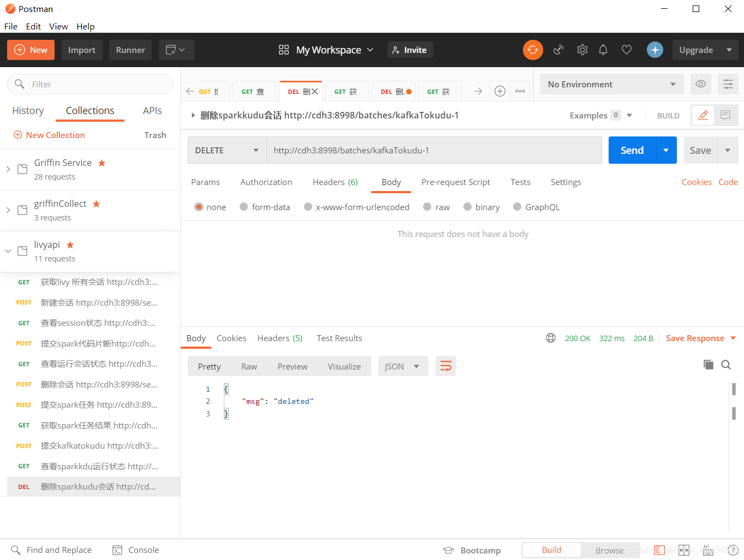Open the JSON format dropdown
This screenshot has height=560, width=744.
pyautogui.click(x=403, y=366)
